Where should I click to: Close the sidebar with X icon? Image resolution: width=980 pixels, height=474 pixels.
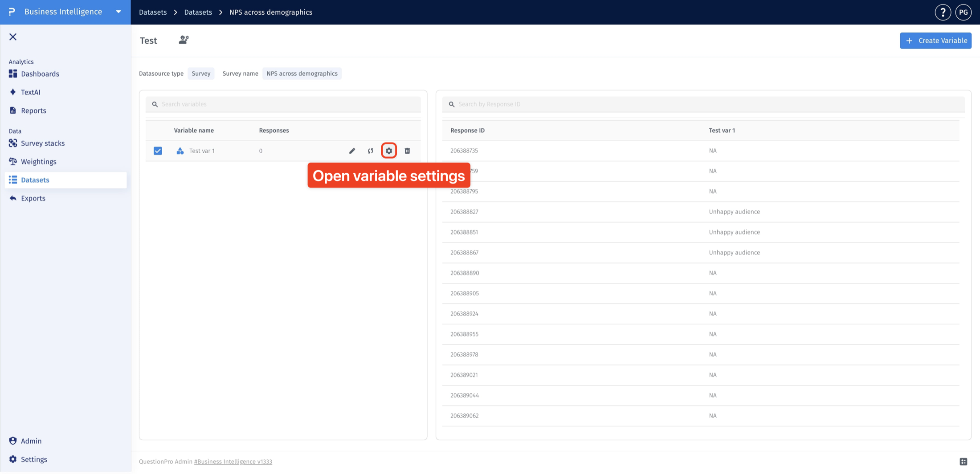coord(13,37)
